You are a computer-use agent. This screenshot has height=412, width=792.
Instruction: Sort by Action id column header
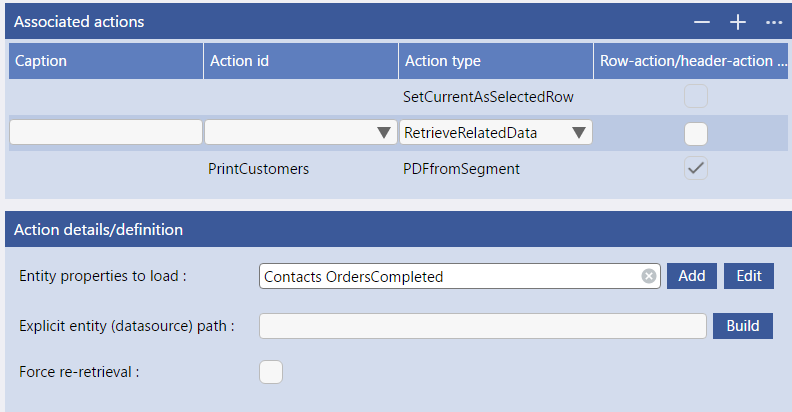301,61
